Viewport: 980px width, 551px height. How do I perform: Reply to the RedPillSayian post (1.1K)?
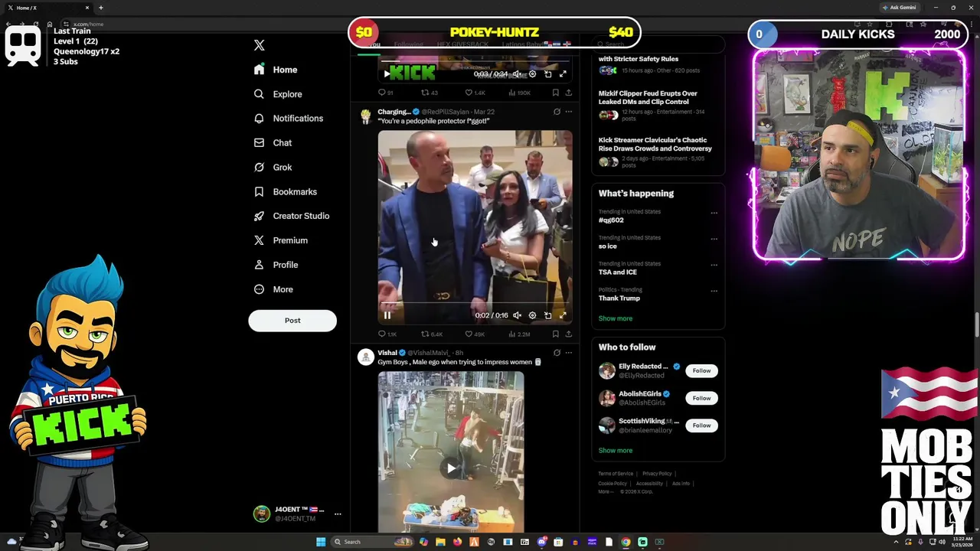pos(387,334)
